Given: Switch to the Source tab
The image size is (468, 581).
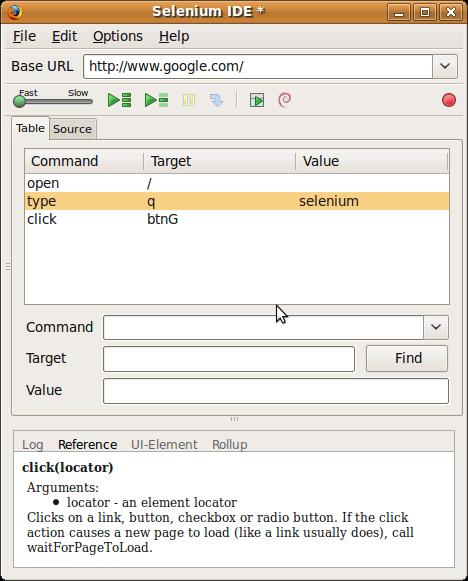Looking at the screenshot, I should (x=73, y=129).
